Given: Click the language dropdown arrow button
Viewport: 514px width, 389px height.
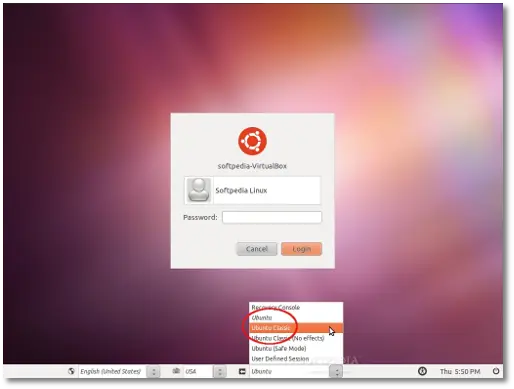Looking at the screenshot, I should pos(154,371).
